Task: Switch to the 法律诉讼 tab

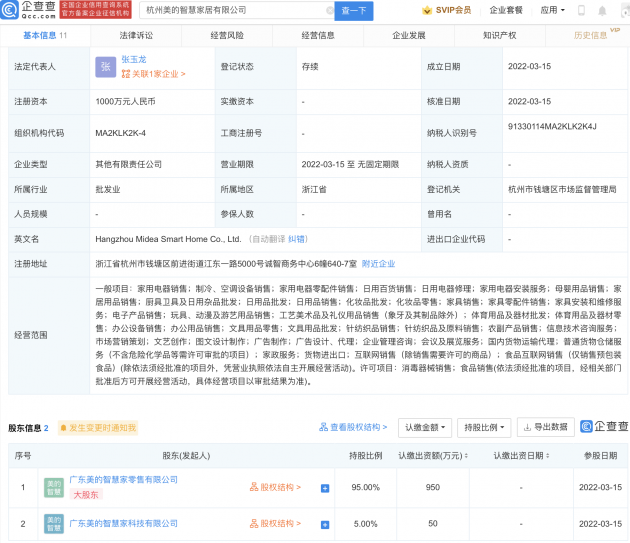Action: pos(136,35)
